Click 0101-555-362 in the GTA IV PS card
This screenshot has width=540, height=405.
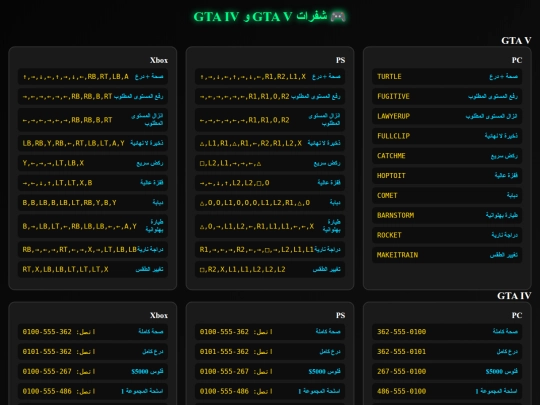[x=224, y=352]
